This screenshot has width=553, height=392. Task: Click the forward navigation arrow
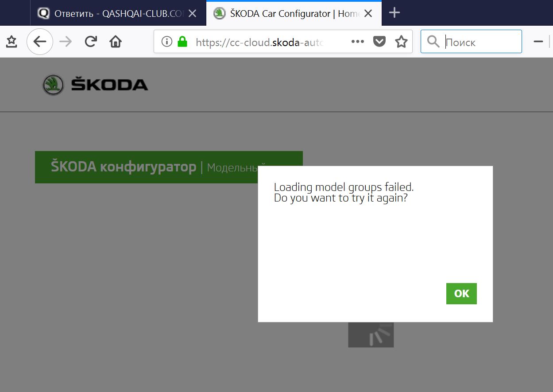[x=66, y=42]
